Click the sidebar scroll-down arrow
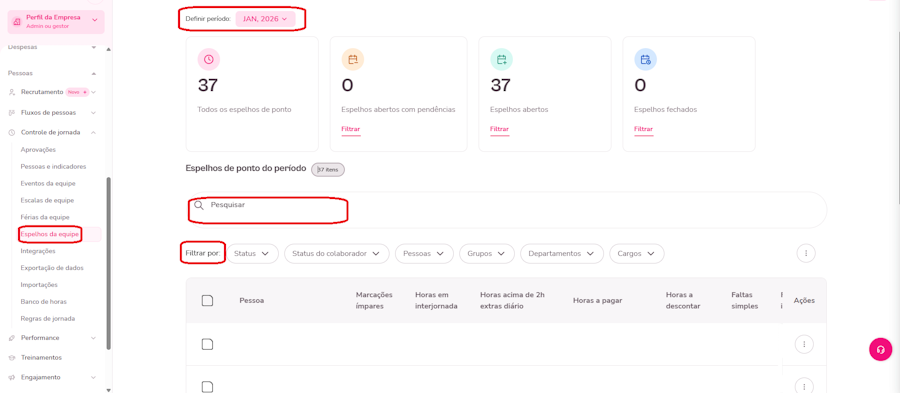This screenshot has height=393, width=900. click(109, 390)
